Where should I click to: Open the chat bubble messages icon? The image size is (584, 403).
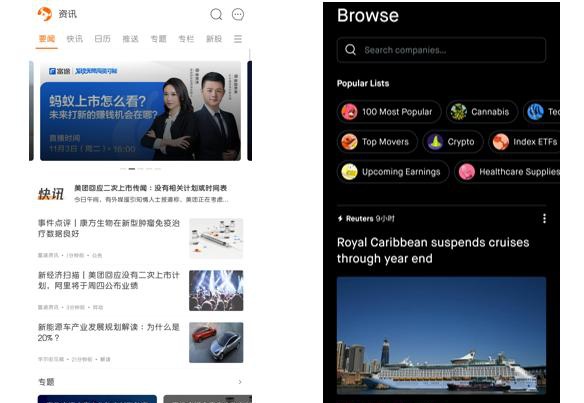[238, 15]
